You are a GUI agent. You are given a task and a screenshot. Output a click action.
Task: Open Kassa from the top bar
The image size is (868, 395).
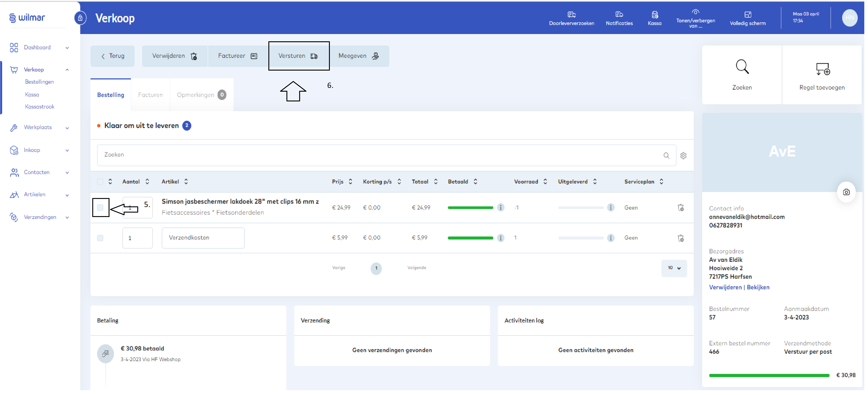pyautogui.click(x=657, y=18)
